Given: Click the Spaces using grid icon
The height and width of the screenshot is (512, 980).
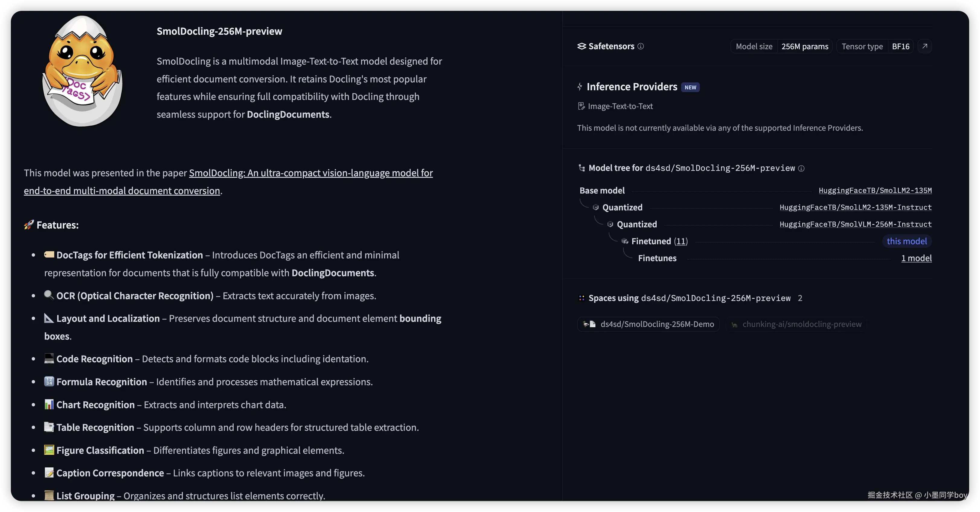Looking at the screenshot, I should (581, 298).
